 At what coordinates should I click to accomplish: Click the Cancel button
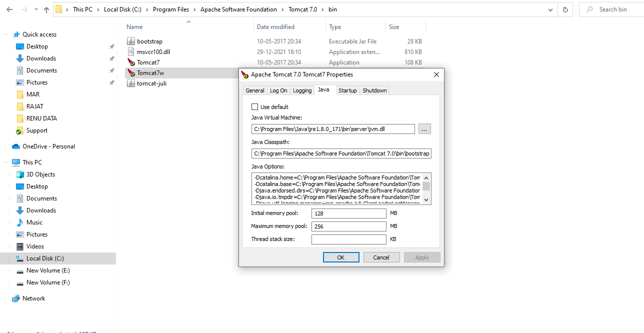[381, 257]
